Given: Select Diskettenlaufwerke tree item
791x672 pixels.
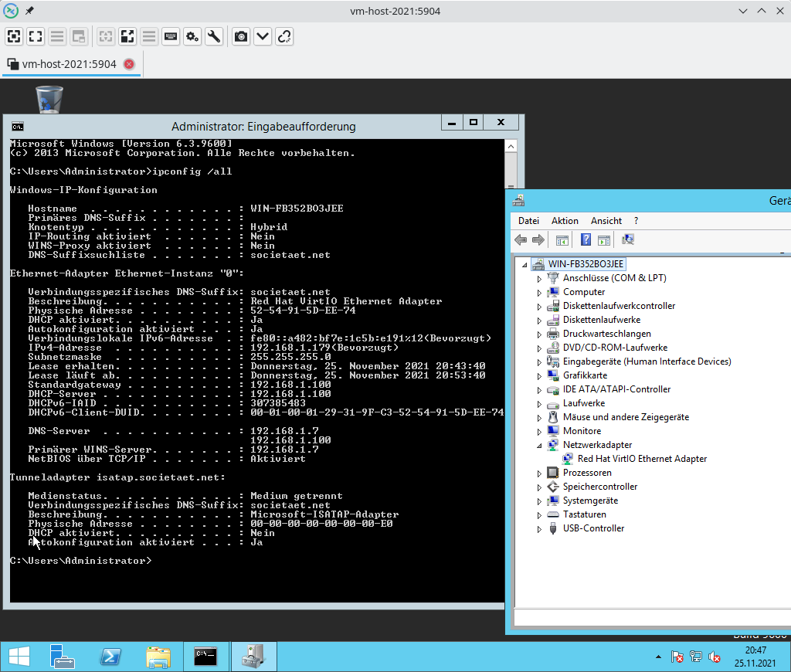Looking at the screenshot, I should [602, 320].
